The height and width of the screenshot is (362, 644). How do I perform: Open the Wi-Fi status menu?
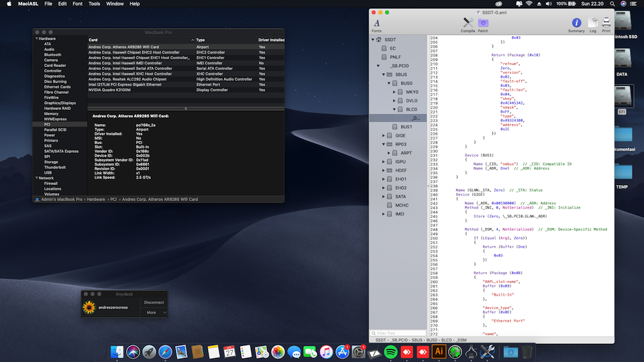[x=529, y=4]
